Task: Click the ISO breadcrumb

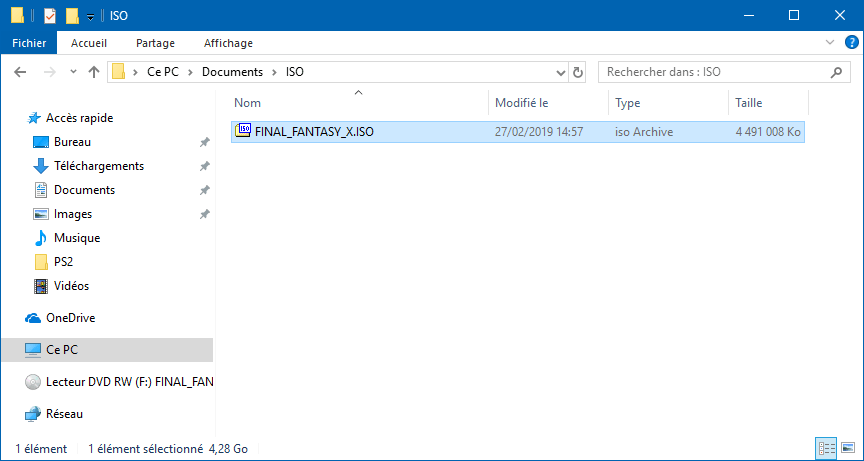Action: 294,72
